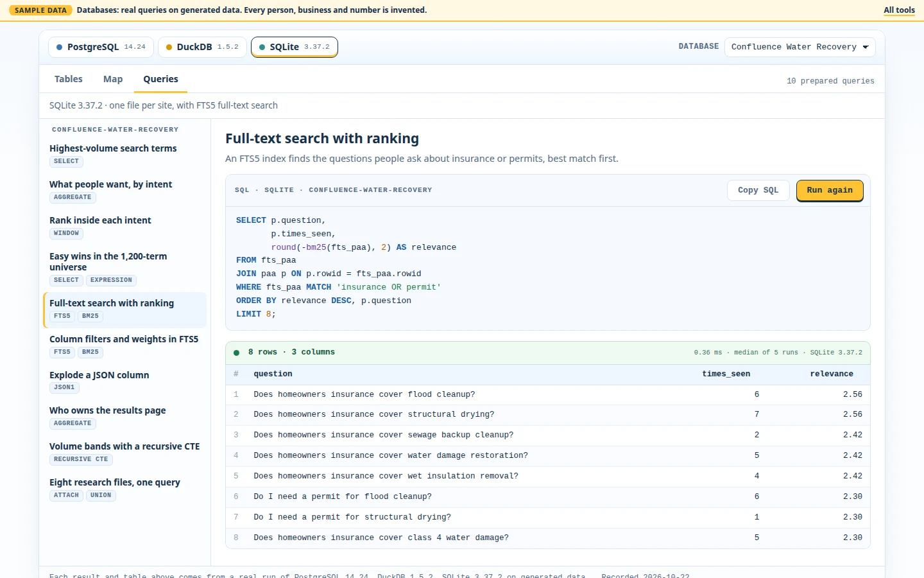Click the RECURSIVE CTE tag
Screen dimensions: 924x578
[81, 459]
